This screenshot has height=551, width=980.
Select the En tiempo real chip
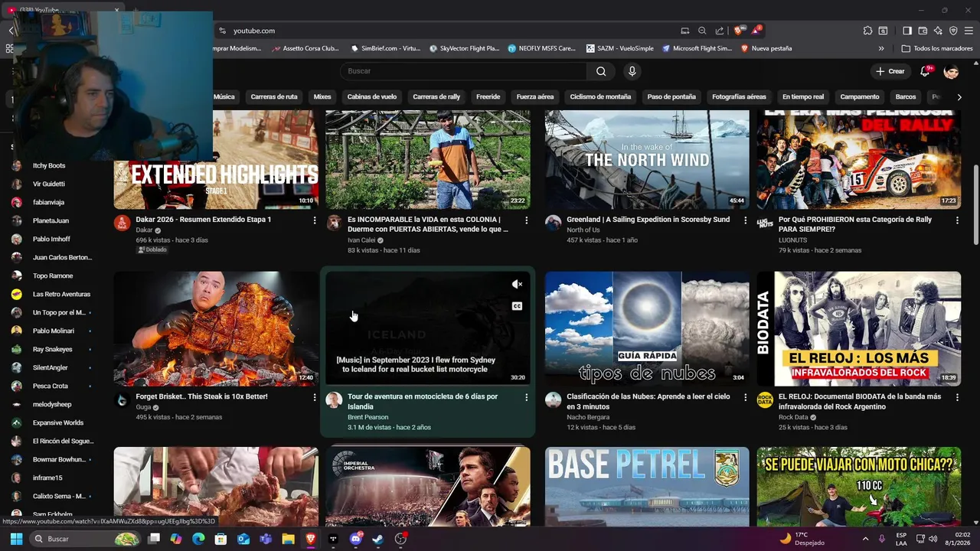803,97
